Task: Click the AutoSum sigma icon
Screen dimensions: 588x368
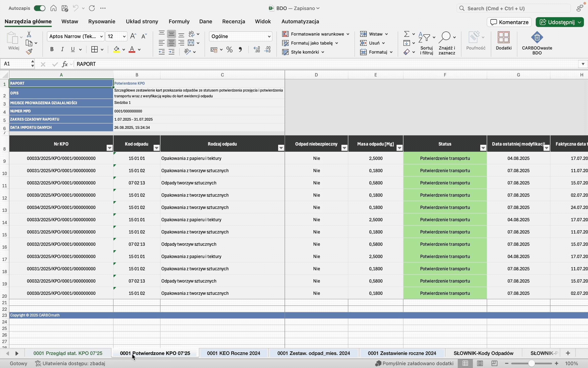Action: tap(407, 34)
